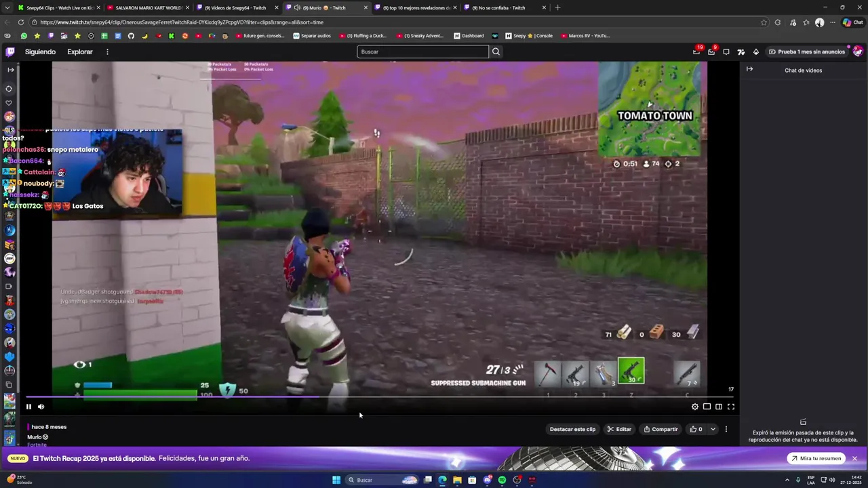Viewport: 868px width, 488px height.
Task: Click the magnifier search button
Action: coord(496,52)
